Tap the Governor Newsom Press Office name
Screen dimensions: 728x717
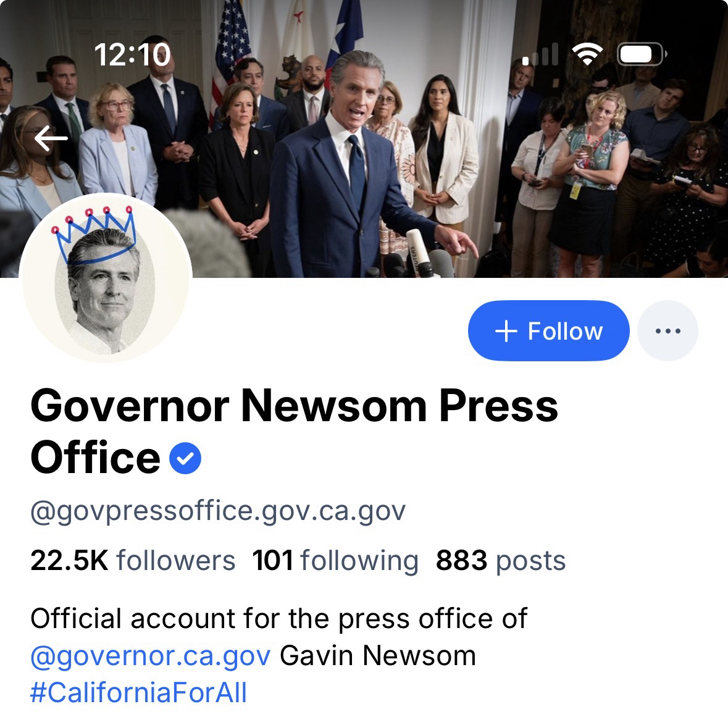294,432
